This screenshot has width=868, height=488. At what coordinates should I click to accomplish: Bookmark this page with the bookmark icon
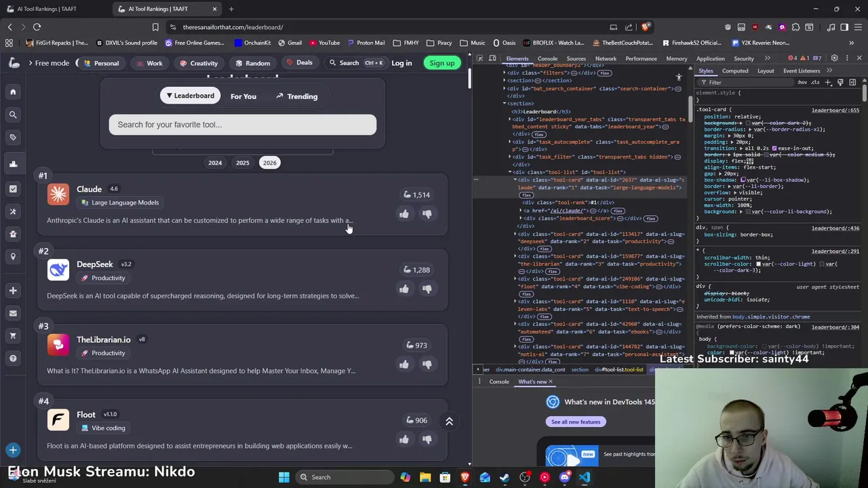pos(155,27)
